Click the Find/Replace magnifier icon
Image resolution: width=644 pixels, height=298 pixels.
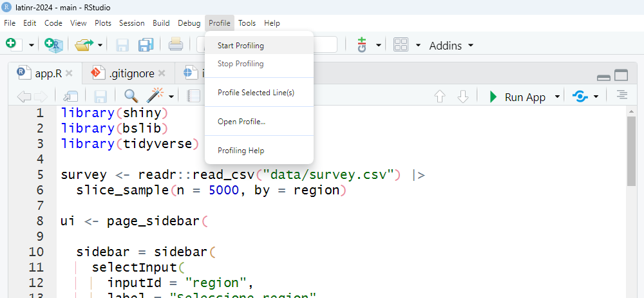pos(131,97)
